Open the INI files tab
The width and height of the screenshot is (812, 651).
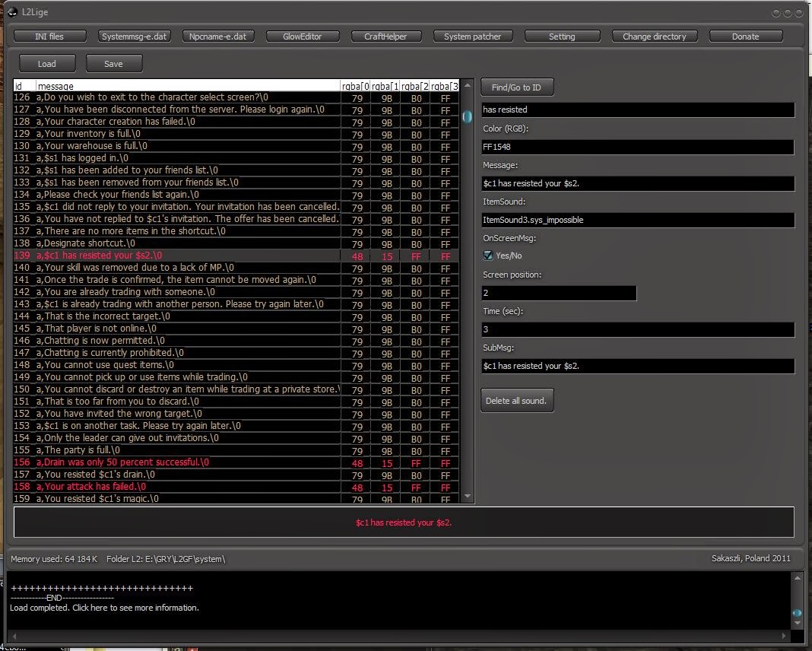[x=49, y=37]
